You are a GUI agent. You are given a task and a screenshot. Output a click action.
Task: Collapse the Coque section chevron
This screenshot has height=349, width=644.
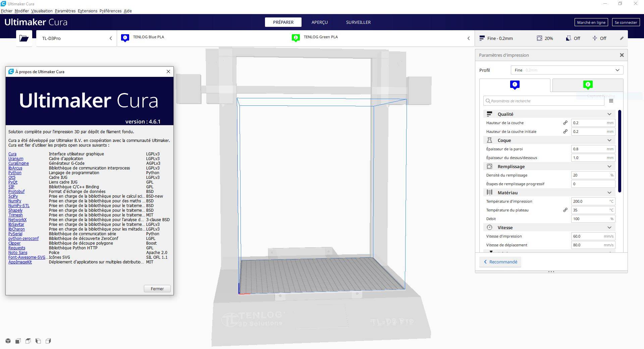pyautogui.click(x=609, y=140)
